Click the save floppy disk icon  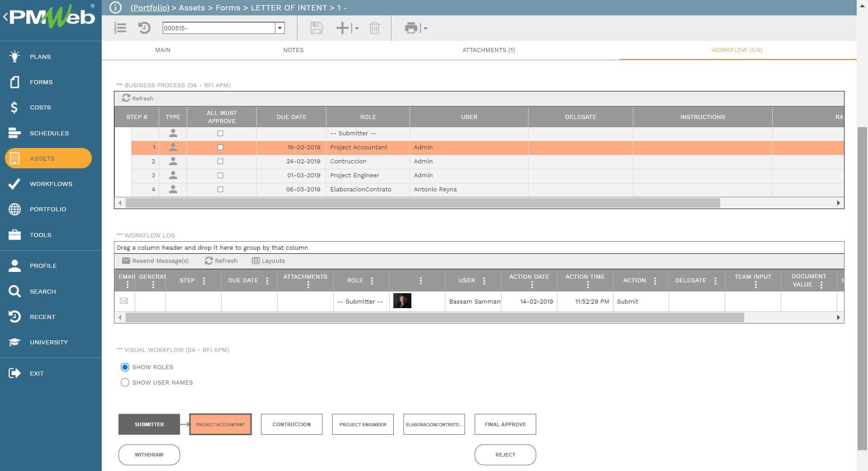click(316, 28)
